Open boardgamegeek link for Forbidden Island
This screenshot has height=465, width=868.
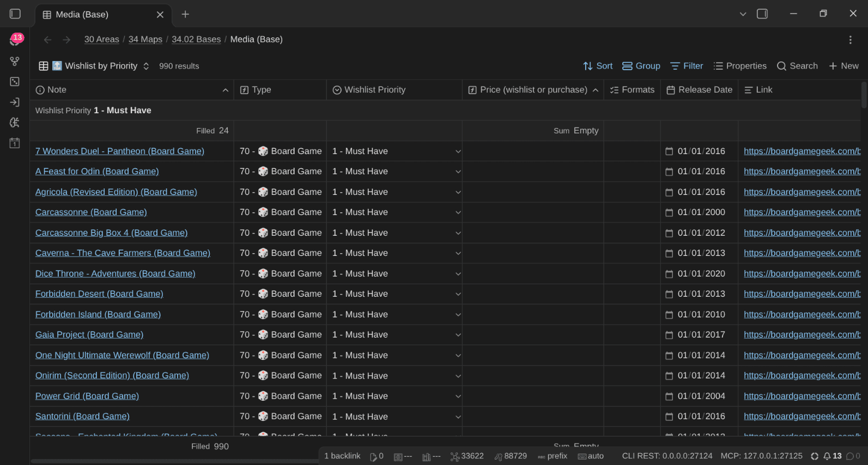pos(802,315)
